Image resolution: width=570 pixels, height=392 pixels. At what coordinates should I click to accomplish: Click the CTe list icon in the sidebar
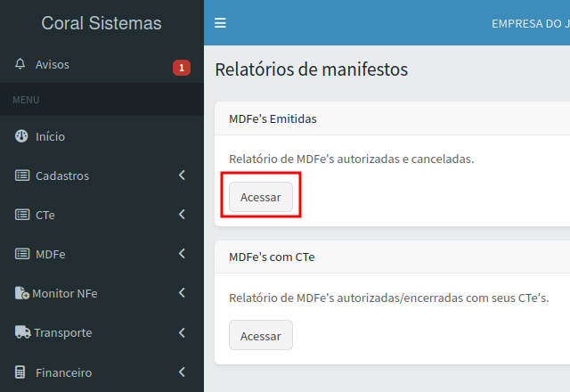pyautogui.click(x=22, y=215)
